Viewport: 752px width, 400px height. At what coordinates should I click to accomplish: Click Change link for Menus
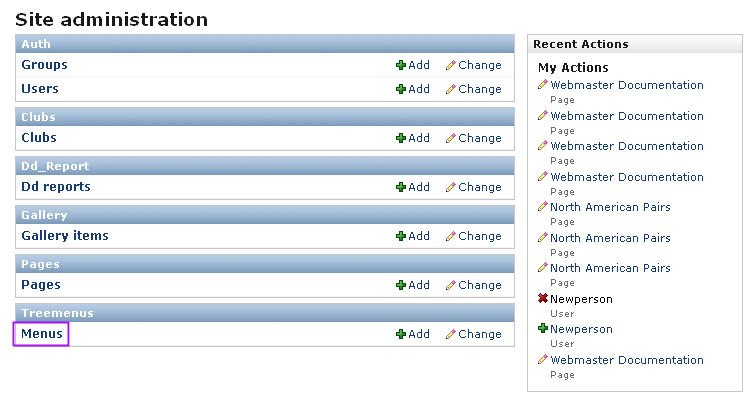(479, 334)
